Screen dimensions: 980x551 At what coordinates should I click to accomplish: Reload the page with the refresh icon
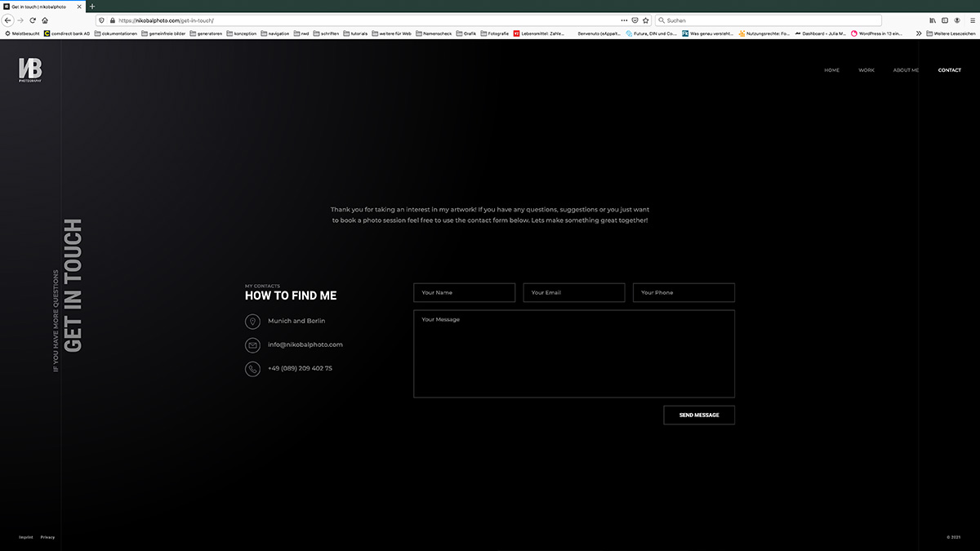click(33, 20)
